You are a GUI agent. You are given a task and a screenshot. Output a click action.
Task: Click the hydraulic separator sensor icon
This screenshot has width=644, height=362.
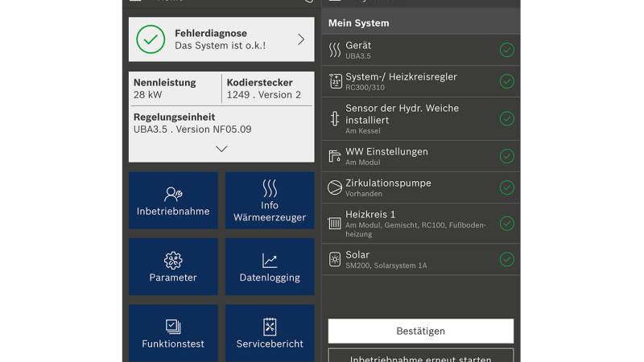click(x=335, y=118)
